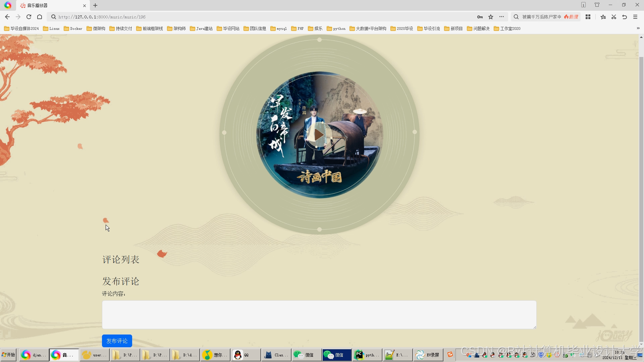The width and height of the screenshot is (644, 362).
Task: Open the address bar more-options ellipsis
Action: pyautogui.click(x=501, y=17)
